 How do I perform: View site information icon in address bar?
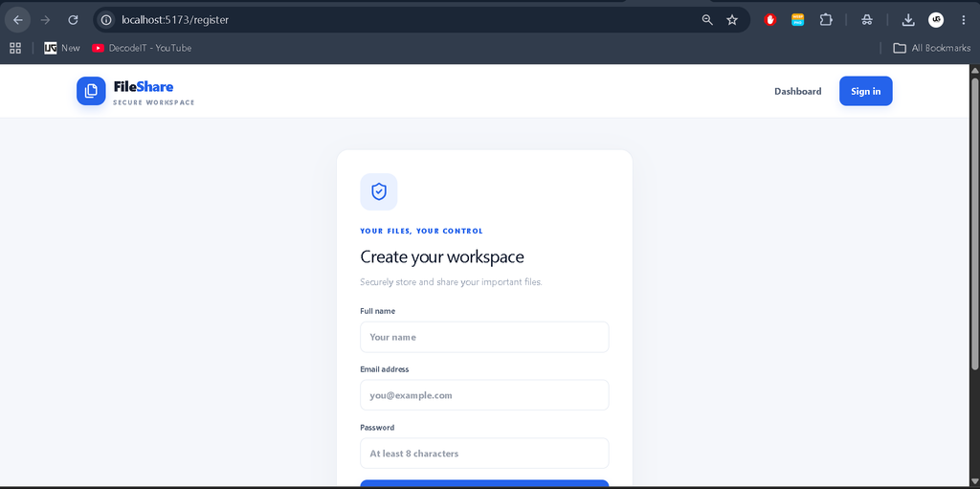106,20
